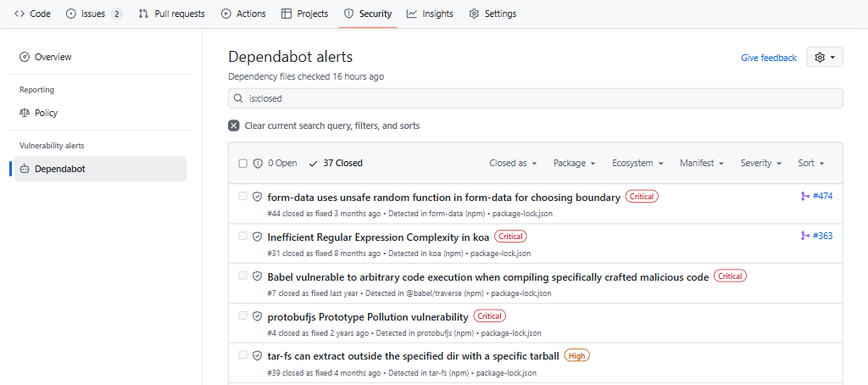The image size is (868, 385).
Task: Click pull request icon next to #474
Action: pyautogui.click(x=804, y=197)
